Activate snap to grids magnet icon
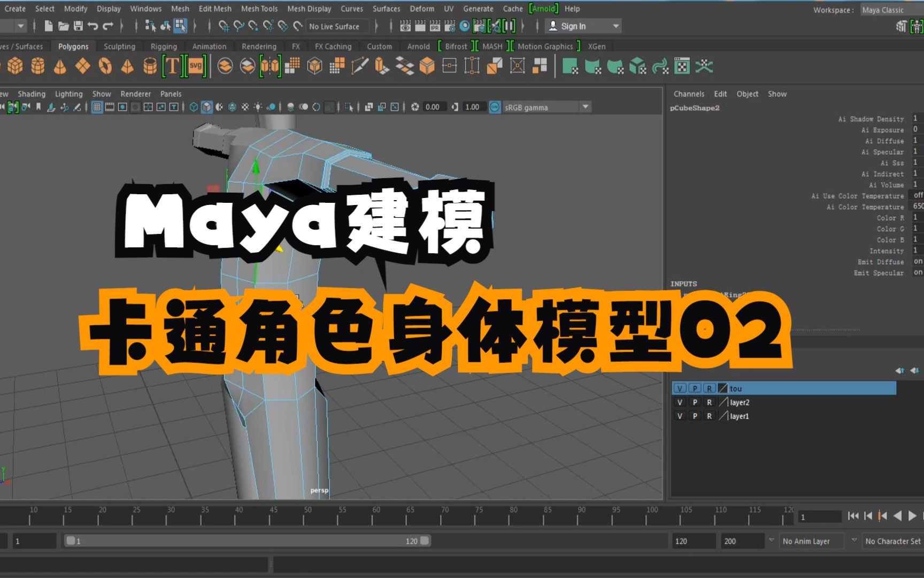 (x=224, y=26)
